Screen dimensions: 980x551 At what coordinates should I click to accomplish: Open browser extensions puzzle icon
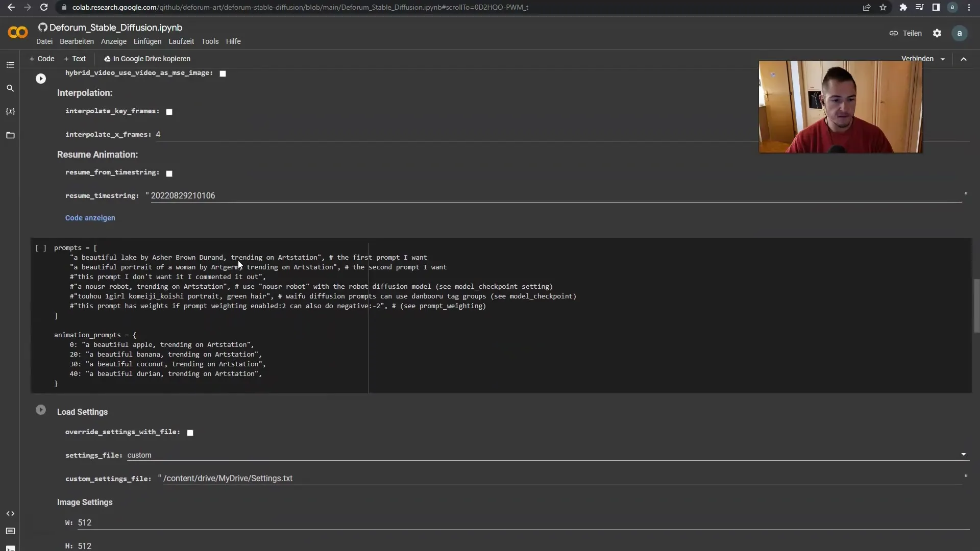[x=903, y=7]
